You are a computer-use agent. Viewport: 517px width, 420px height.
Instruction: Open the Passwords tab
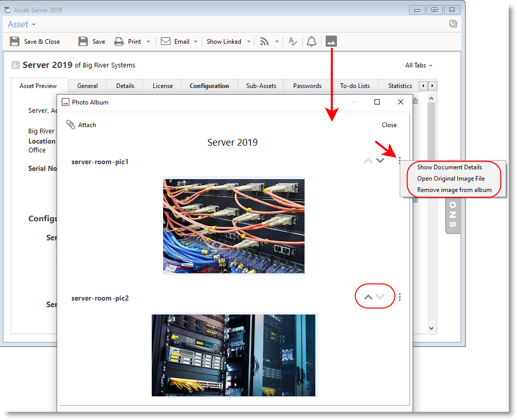[x=307, y=86]
